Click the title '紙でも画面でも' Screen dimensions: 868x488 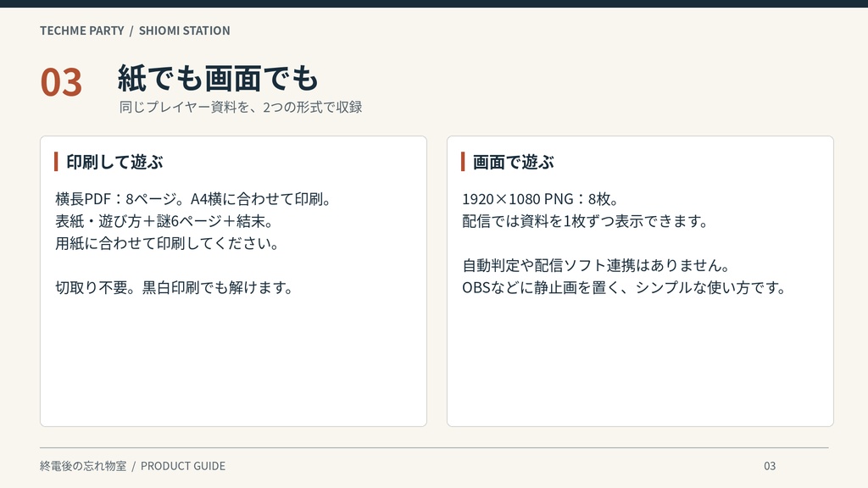click(x=218, y=78)
